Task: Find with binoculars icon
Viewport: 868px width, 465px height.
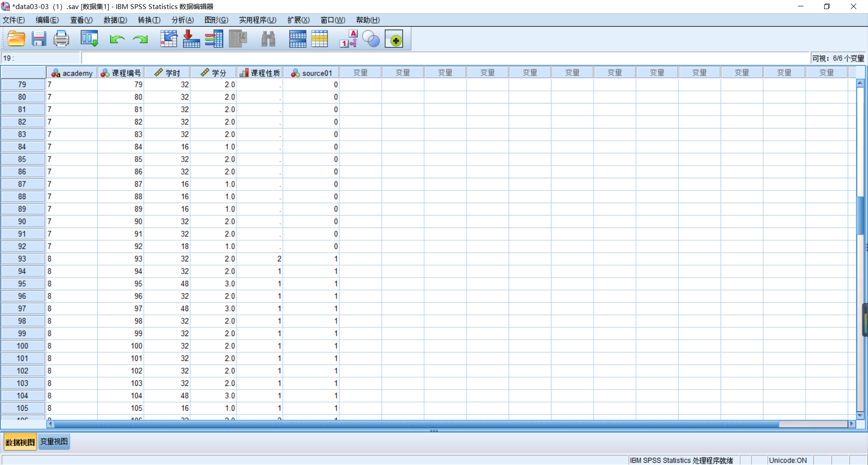Action: click(x=268, y=39)
